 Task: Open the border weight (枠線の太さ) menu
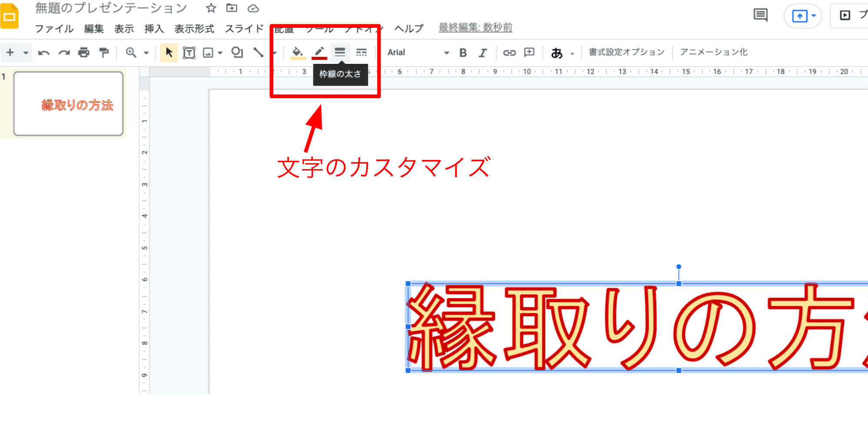tap(340, 52)
